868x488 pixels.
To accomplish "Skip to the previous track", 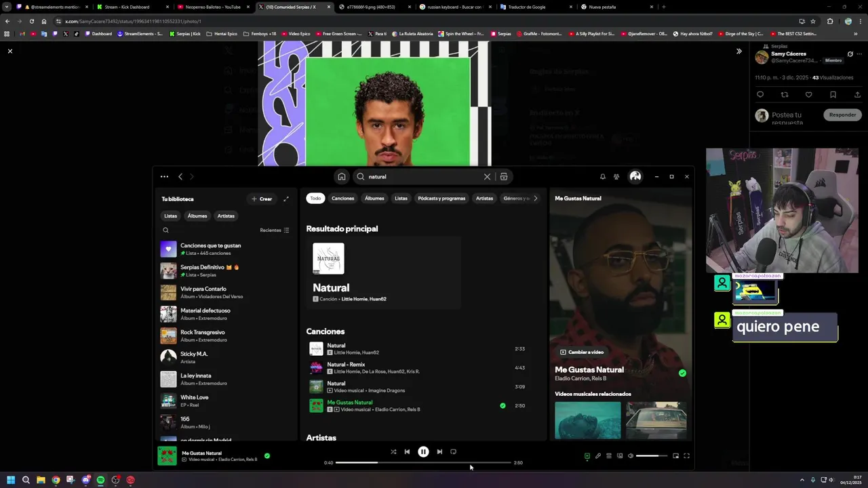I will click(x=407, y=451).
